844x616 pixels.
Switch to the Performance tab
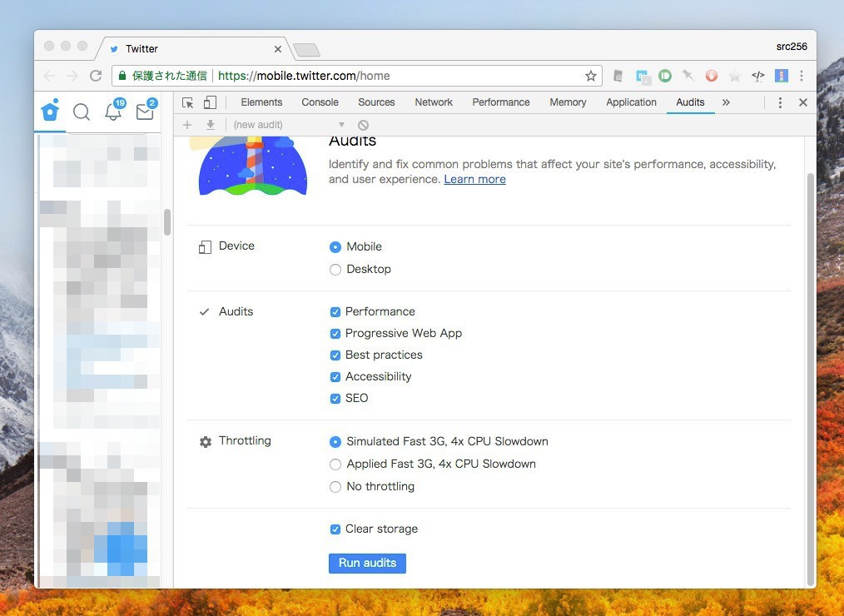point(500,102)
